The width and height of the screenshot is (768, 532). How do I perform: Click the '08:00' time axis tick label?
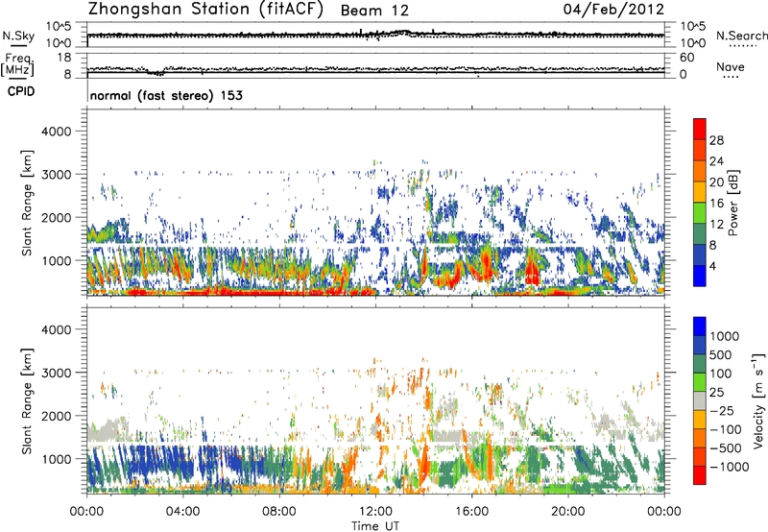point(279,512)
